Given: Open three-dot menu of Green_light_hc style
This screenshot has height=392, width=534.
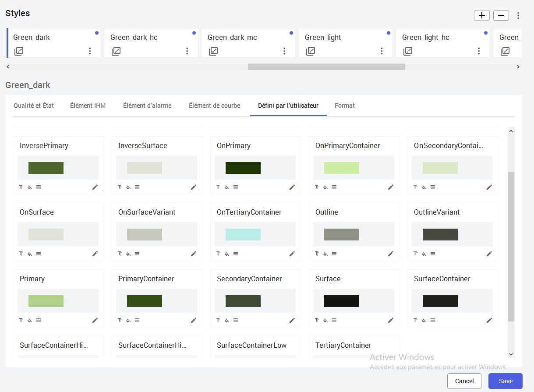Looking at the screenshot, I should 479,51.
